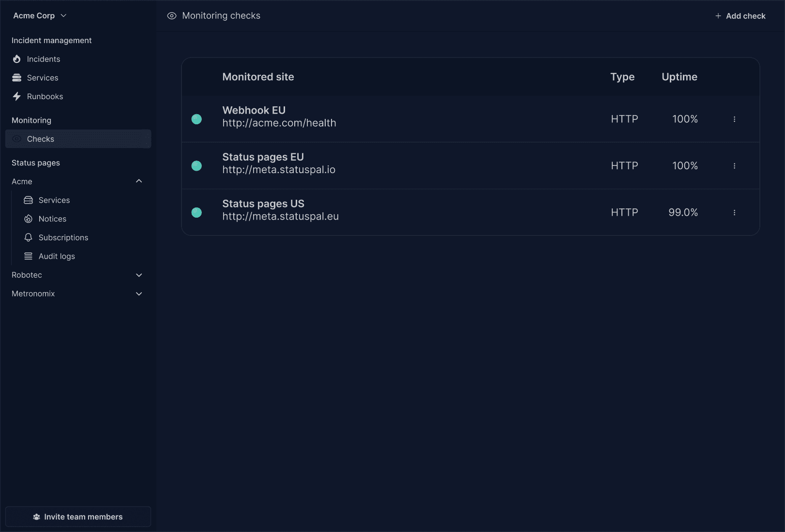Click the Monitored site column header
The width and height of the screenshot is (785, 532).
tap(258, 77)
